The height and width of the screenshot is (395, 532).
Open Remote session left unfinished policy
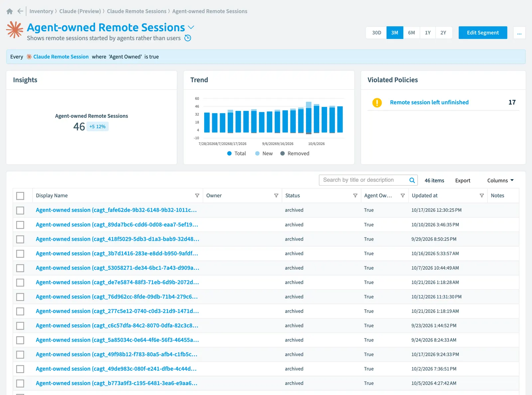click(429, 102)
